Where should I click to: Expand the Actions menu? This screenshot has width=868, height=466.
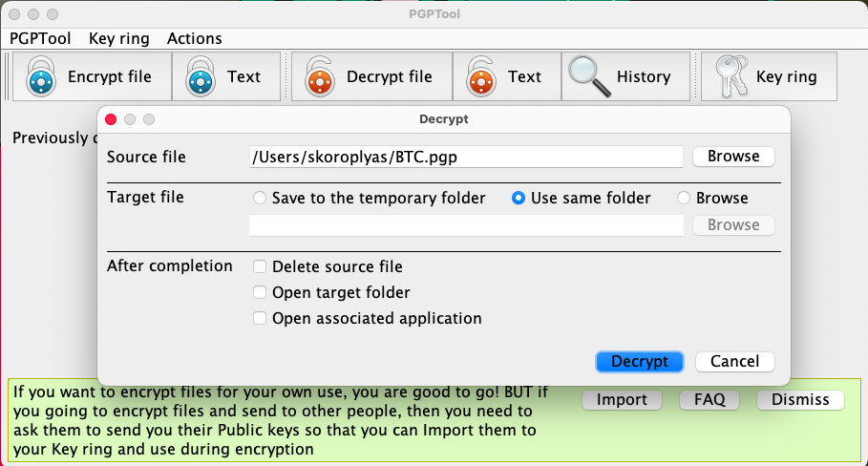[194, 38]
